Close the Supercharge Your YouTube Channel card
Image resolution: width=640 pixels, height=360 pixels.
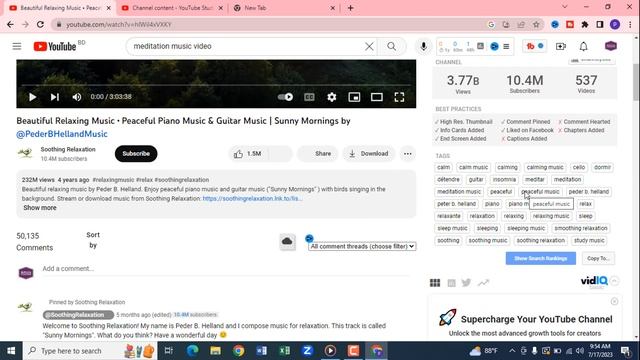(x=614, y=301)
